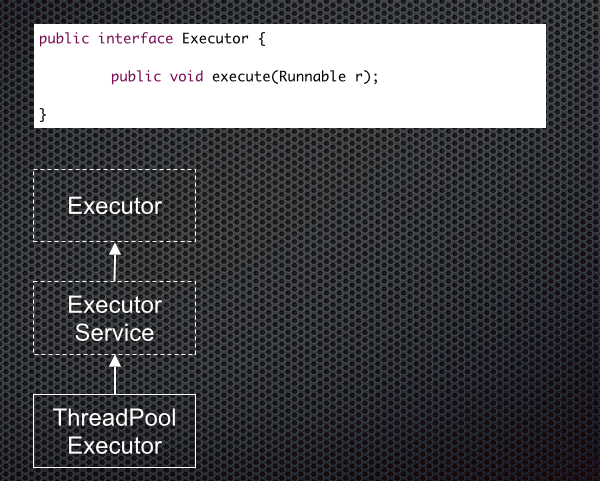Click the "void" keyword in the code

click(187, 77)
